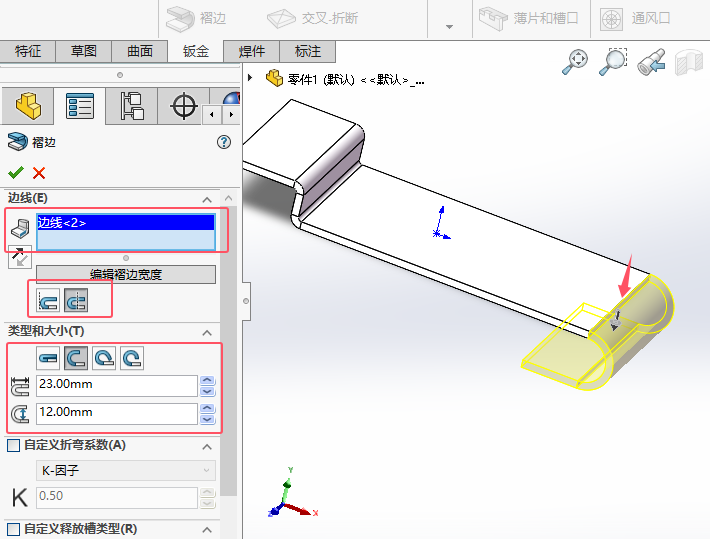
Task: Click the hem direction handle on model
Action: click(615, 321)
